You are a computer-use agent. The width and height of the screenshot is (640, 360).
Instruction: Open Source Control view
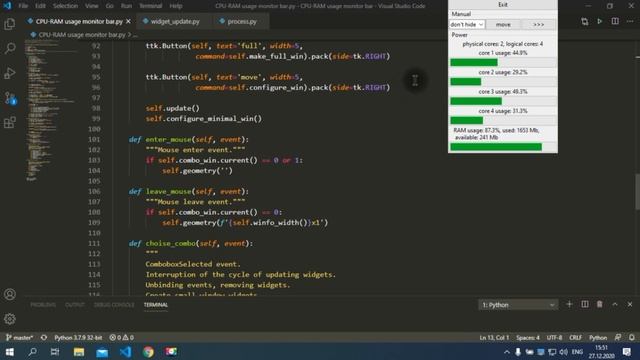[10, 98]
